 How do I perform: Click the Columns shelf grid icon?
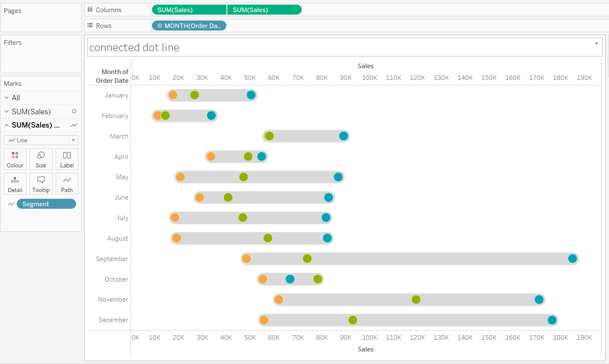pyautogui.click(x=90, y=9)
